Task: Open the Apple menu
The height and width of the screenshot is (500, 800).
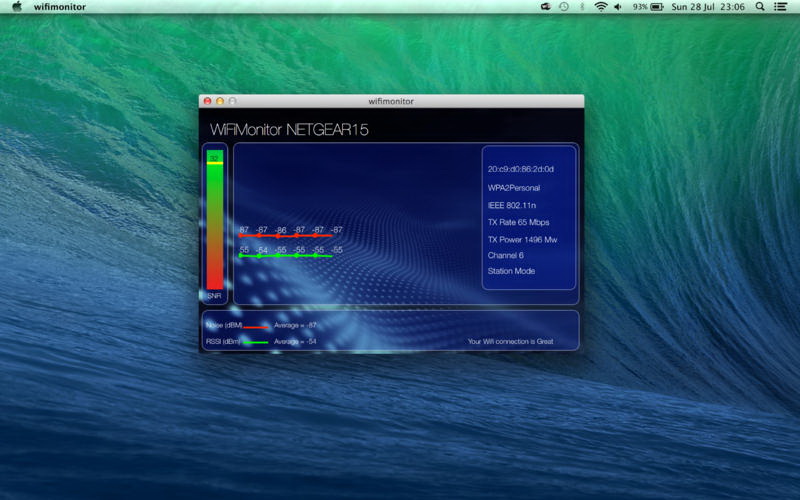Action: point(17,7)
